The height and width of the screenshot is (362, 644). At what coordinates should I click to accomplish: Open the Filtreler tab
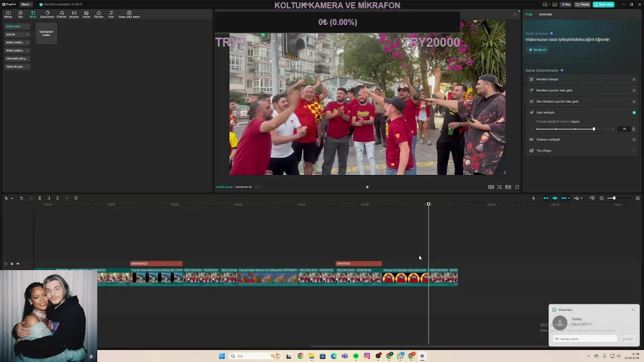(x=99, y=14)
